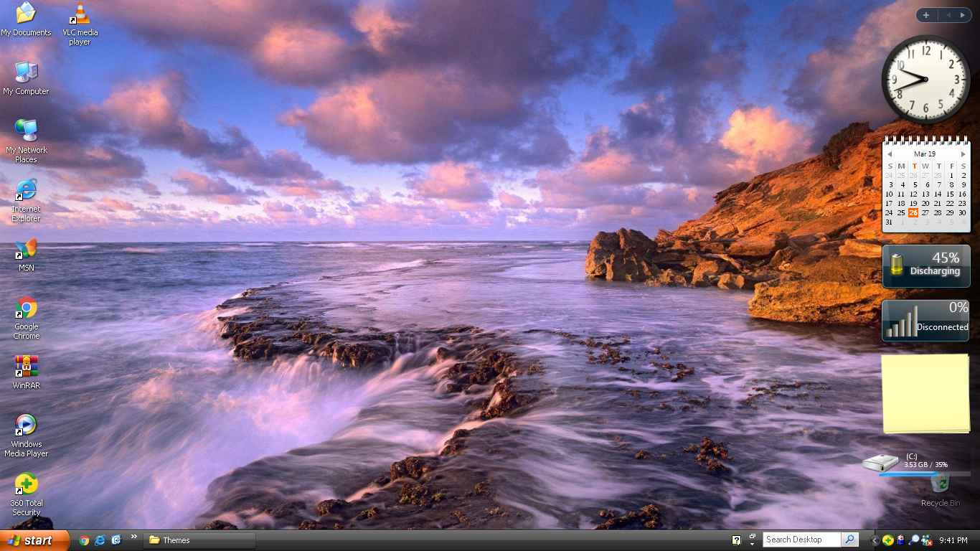The width and height of the screenshot is (980, 551).
Task: Click the battery icon in the system tray
Action: [901, 540]
